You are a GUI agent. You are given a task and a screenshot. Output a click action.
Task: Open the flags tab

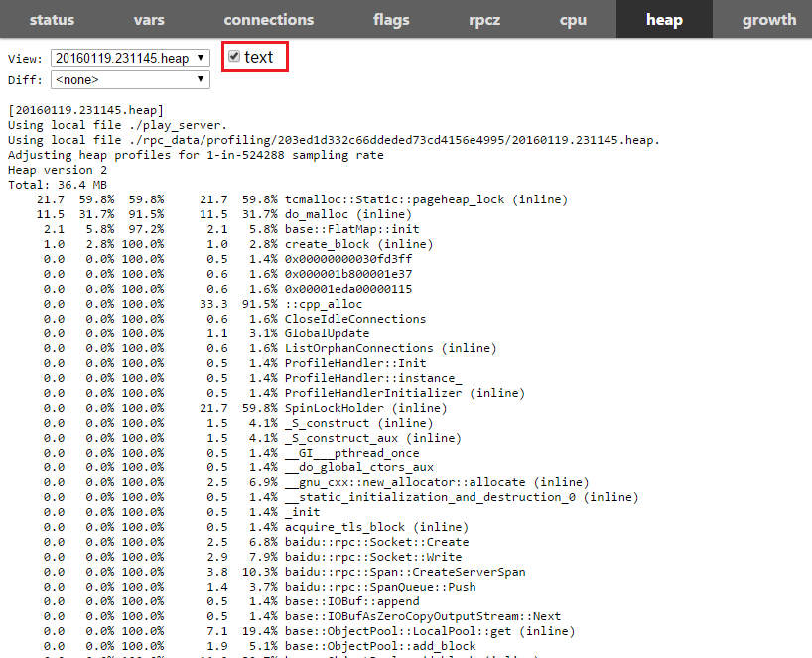[391, 19]
